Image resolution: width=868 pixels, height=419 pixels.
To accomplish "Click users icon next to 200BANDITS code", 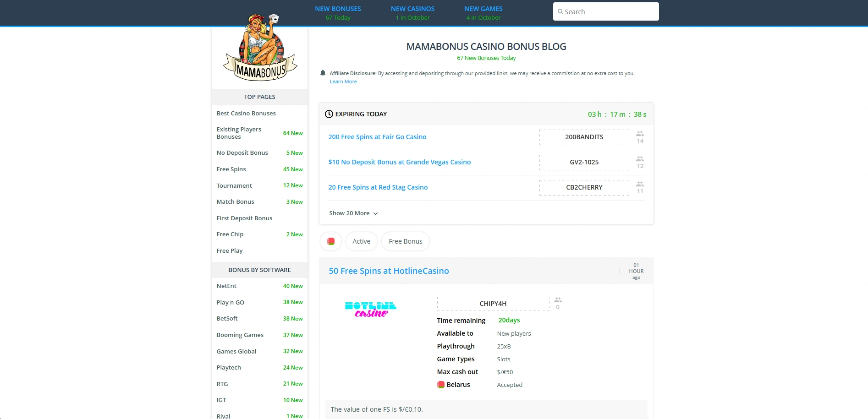I will point(640,134).
